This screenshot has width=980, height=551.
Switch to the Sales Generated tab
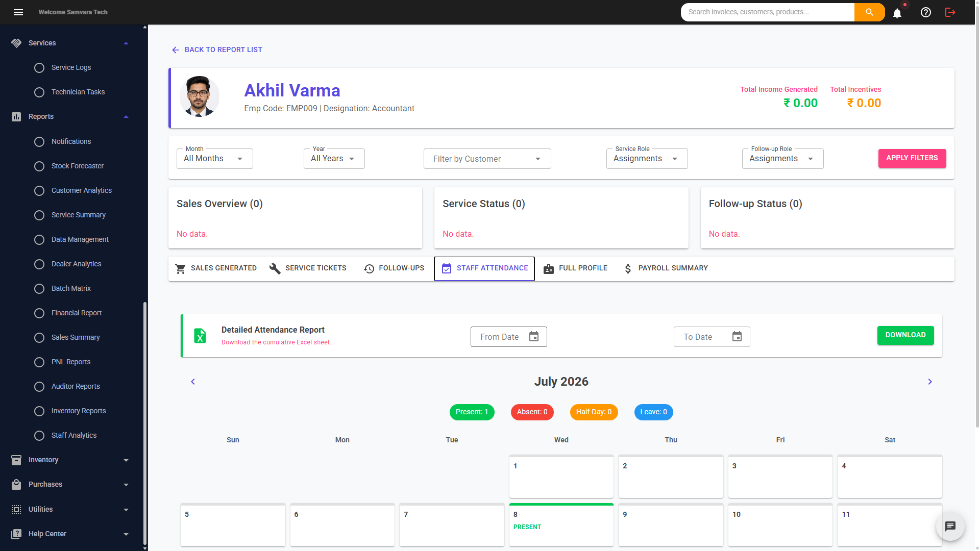click(216, 268)
